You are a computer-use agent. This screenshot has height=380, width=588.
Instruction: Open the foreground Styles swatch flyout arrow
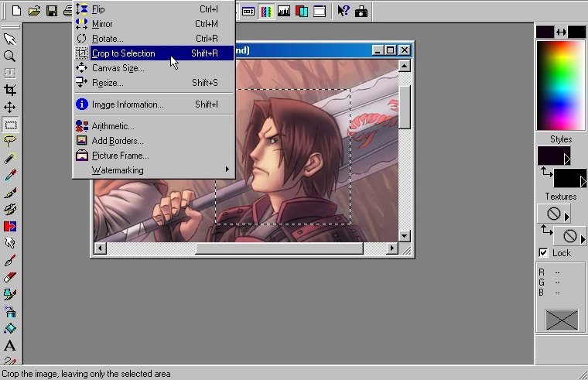[567, 159]
